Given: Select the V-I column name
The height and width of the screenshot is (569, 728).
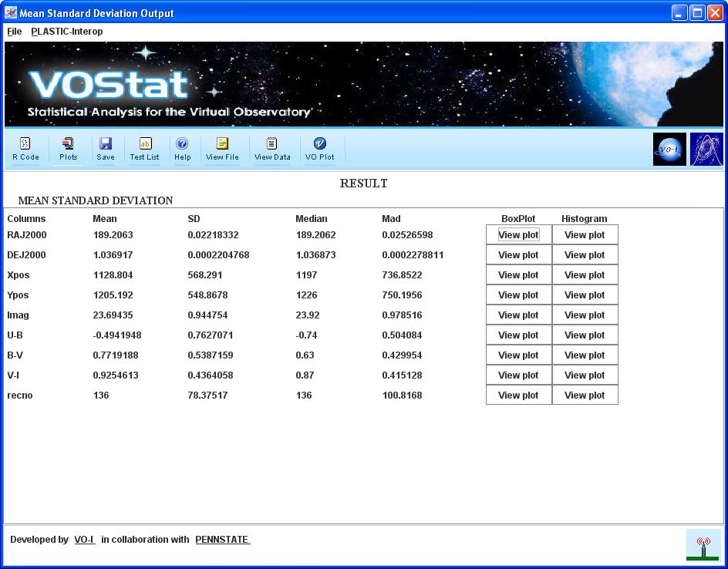Looking at the screenshot, I should pyautogui.click(x=13, y=375).
